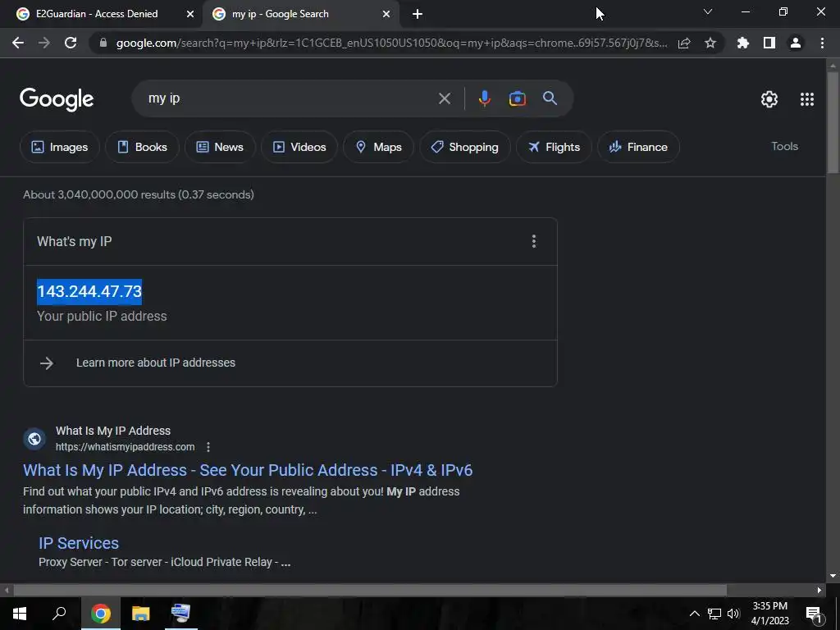840x630 pixels.
Task: Toggle the Chrome side panel
Action: (x=769, y=43)
